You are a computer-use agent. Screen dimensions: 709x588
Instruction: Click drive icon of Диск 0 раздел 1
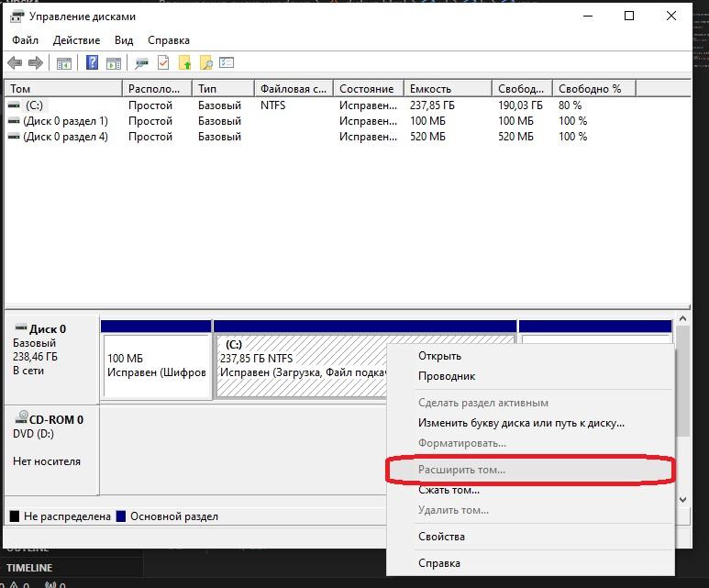pos(14,121)
